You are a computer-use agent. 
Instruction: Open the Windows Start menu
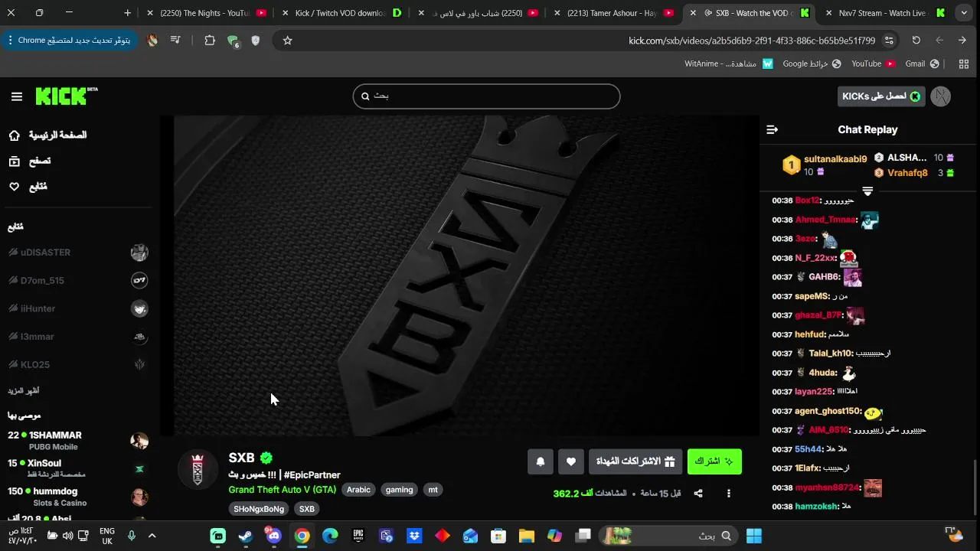click(754, 536)
